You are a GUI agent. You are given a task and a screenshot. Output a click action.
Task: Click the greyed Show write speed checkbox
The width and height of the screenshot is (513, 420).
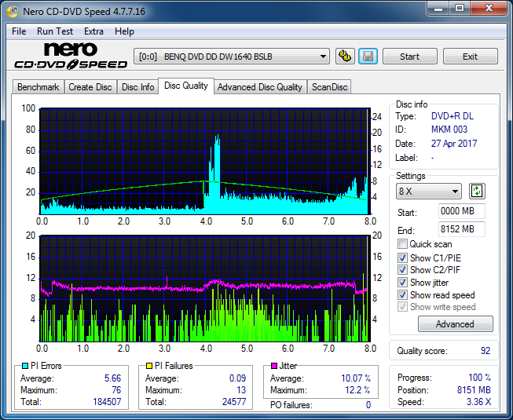402,307
